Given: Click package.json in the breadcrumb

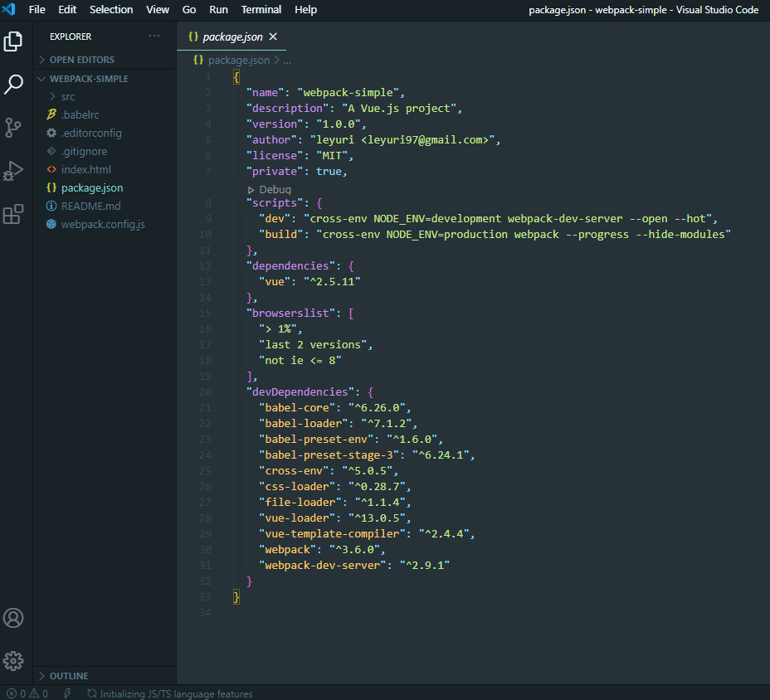Looking at the screenshot, I should 239,60.
